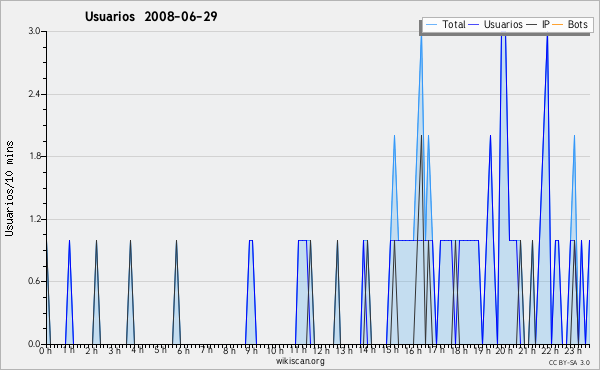Image resolution: width=600 pixels, height=370 pixels.
Task: Click the '23 h' x-axis label
Action: [573, 350]
